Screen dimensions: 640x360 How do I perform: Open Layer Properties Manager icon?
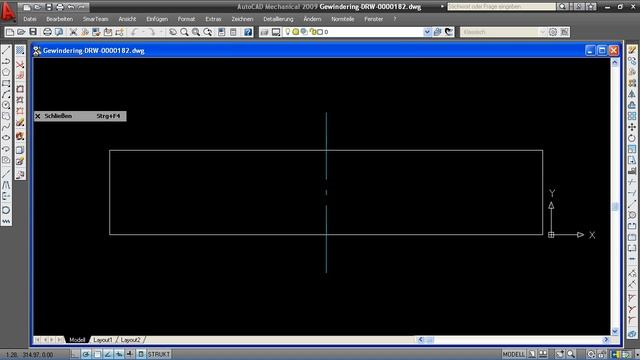[x=264, y=32]
